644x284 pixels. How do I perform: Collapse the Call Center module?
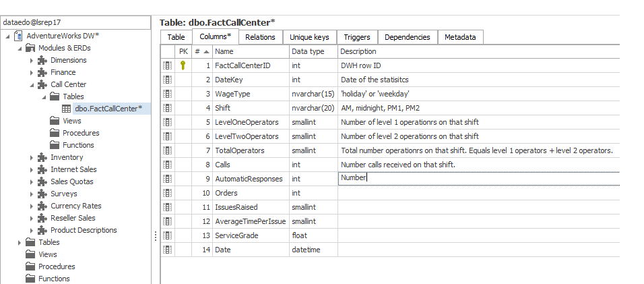click(32, 85)
